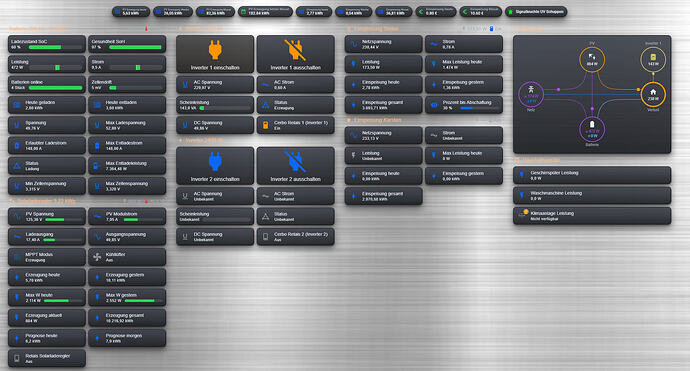Open the PV Spannung tile
The height and width of the screenshot is (371, 690).
tap(47, 216)
